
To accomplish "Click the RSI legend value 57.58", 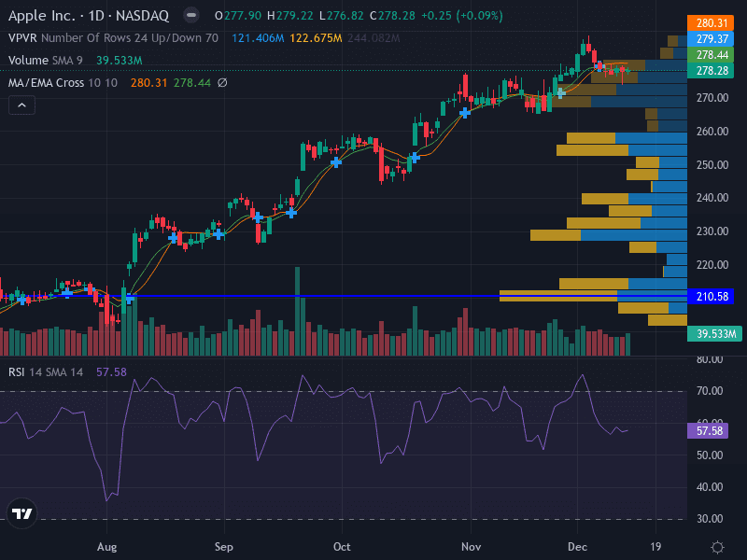I will click(x=111, y=371).
